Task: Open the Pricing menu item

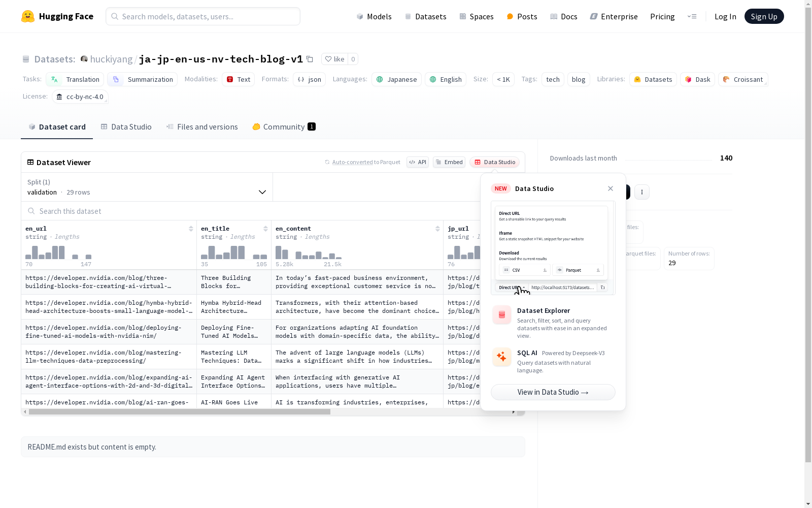Action: pyautogui.click(x=662, y=16)
